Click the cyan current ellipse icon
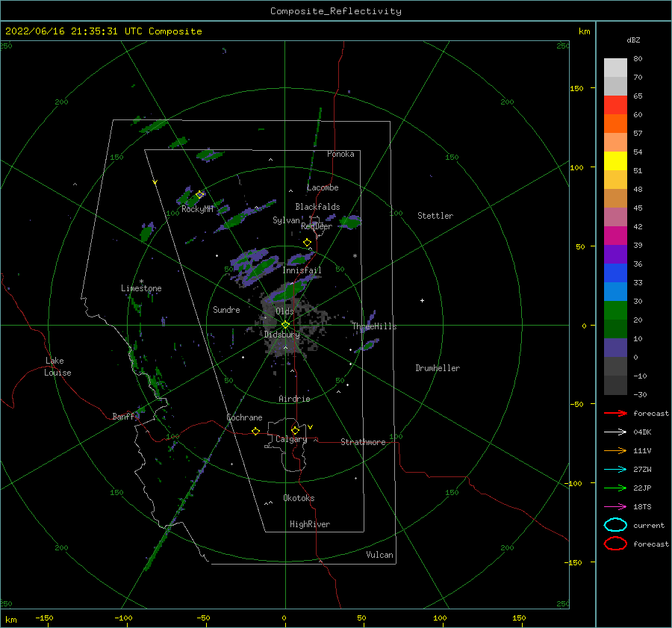 tap(615, 525)
